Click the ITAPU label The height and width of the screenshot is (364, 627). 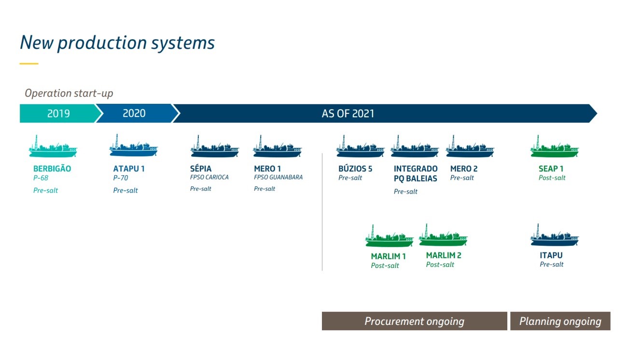[x=551, y=255]
